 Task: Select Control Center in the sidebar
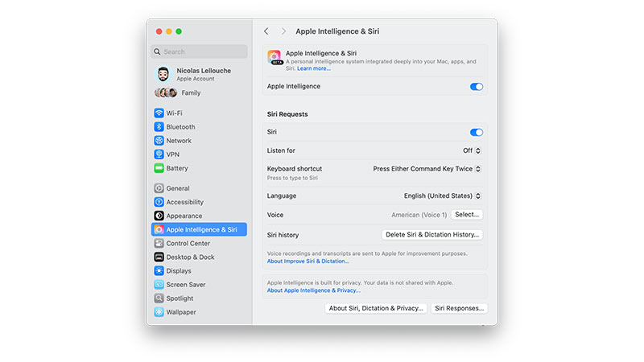tap(199, 243)
